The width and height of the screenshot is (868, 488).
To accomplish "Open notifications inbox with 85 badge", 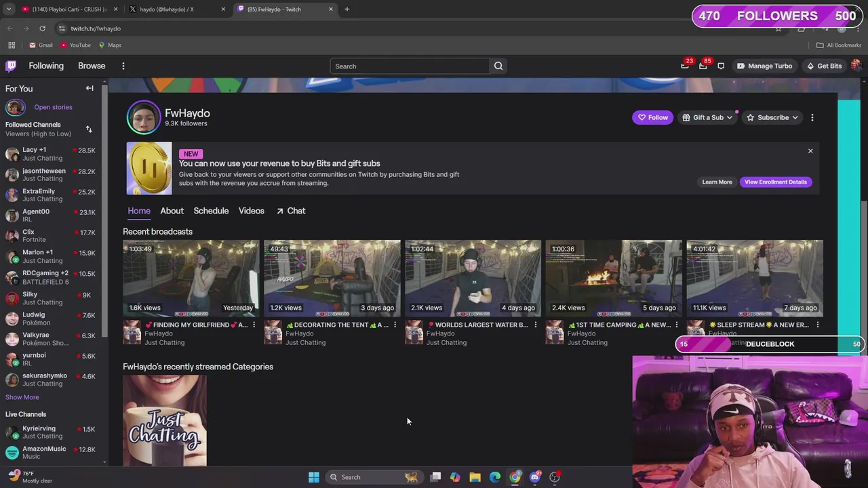I will click(x=703, y=66).
